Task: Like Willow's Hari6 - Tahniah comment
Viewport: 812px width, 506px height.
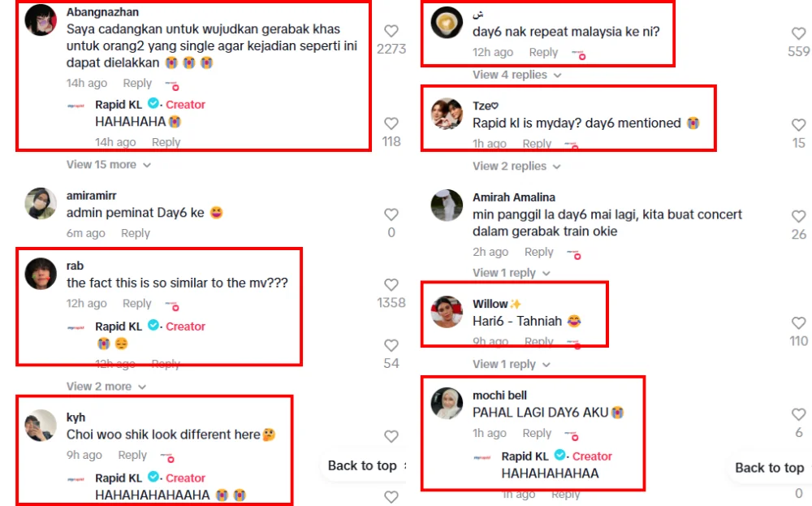Action: point(798,323)
